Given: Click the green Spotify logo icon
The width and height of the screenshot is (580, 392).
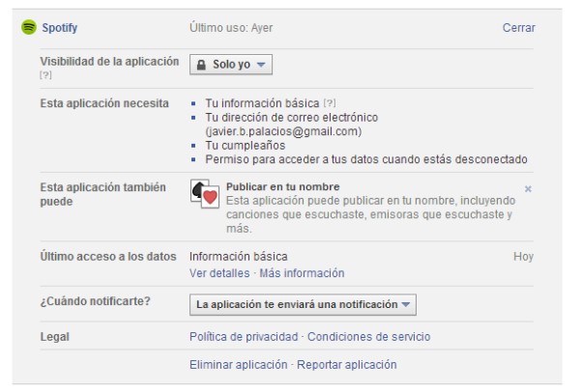Looking at the screenshot, I should [29, 27].
